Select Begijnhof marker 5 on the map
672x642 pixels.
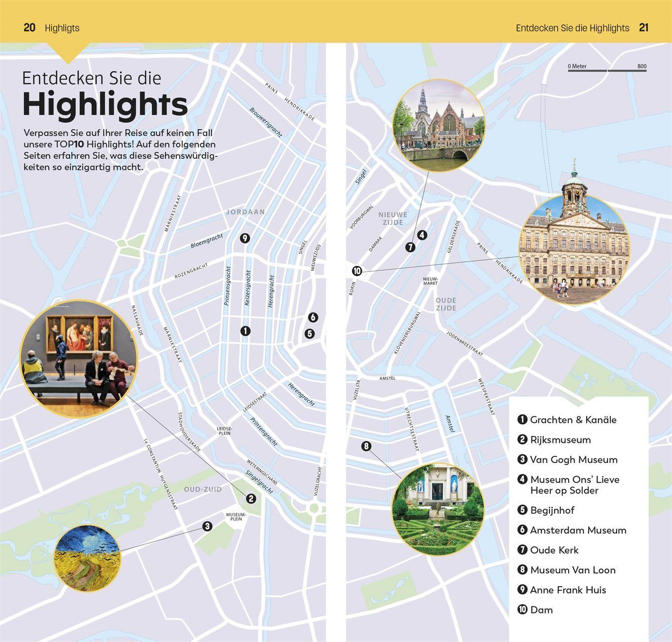click(310, 332)
